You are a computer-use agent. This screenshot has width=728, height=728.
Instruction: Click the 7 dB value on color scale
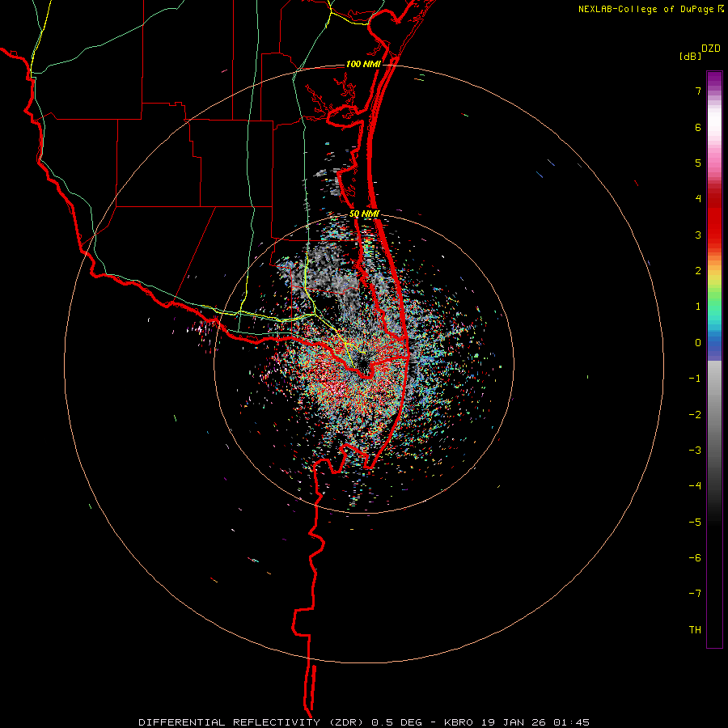pyautogui.click(x=698, y=91)
